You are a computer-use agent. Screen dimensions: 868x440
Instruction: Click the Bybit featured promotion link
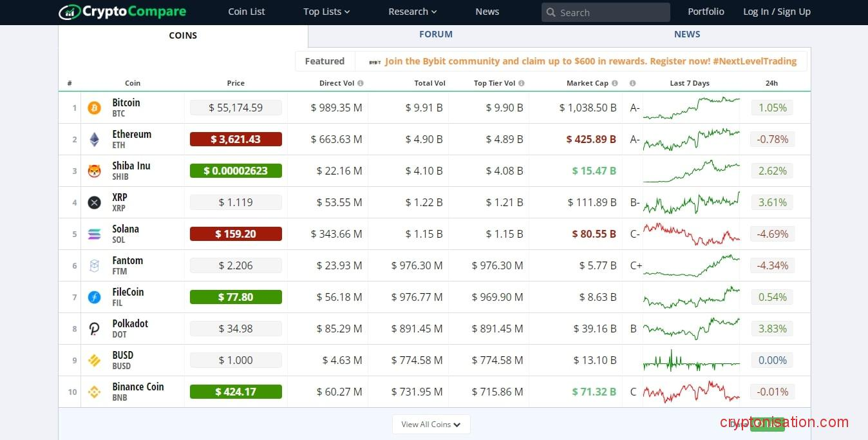(x=590, y=61)
